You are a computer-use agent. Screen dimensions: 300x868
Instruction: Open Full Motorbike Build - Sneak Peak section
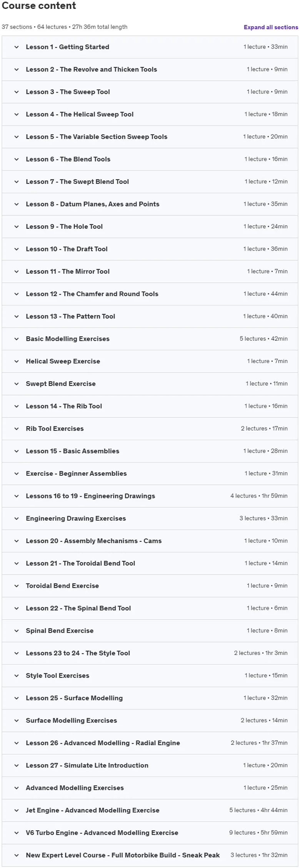pyautogui.click(x=150, y=855)
